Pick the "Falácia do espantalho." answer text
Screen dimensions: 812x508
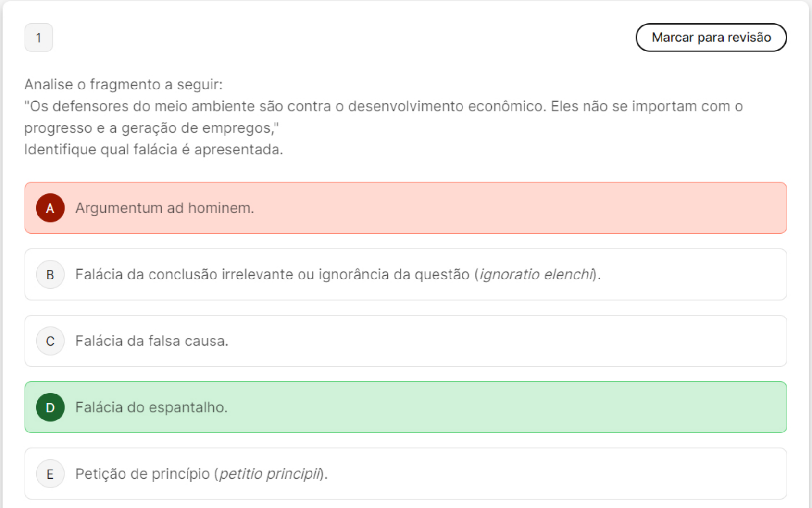click(151, 407)
